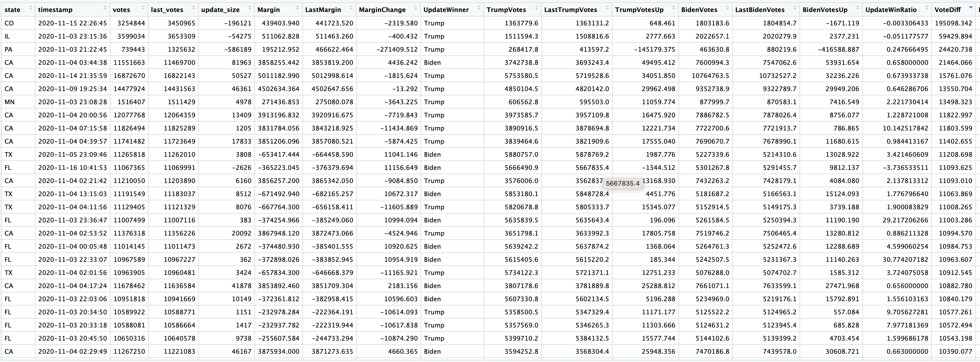Sort by the state column arrows
The height and width of the screenshot is (362, 980).
(x=31, y=8)
